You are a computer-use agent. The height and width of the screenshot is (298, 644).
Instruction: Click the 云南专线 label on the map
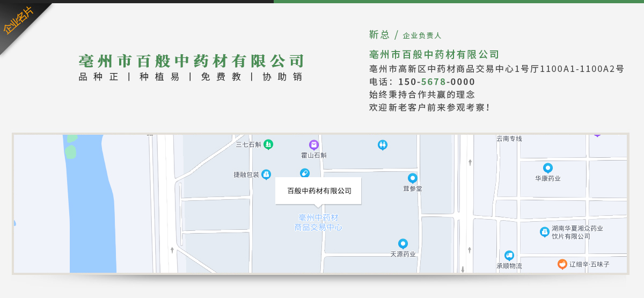(509, 139)
